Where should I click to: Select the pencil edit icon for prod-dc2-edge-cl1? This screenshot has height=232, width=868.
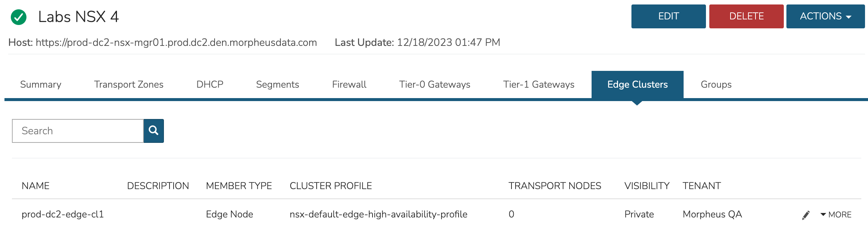806,214
